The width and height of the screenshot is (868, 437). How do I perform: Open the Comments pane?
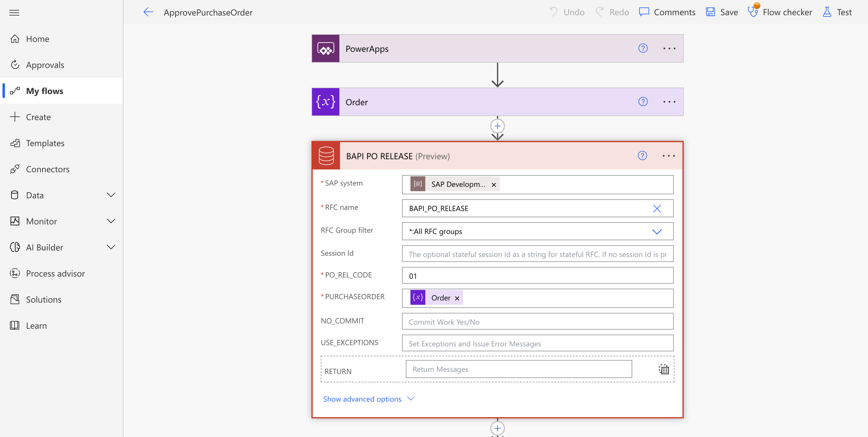point(667,12)
